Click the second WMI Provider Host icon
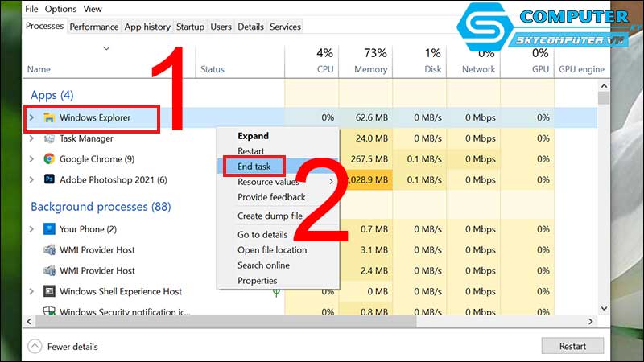 (x=49, y=270)
